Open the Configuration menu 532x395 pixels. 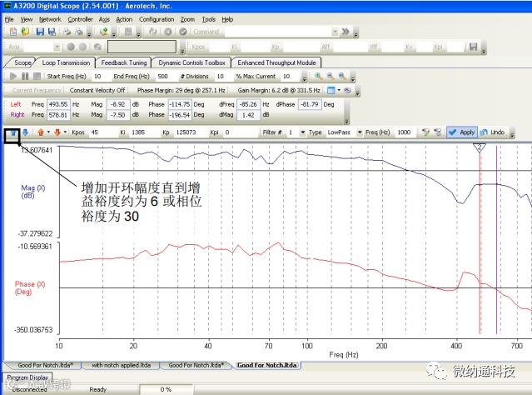[x=157, y=19]
